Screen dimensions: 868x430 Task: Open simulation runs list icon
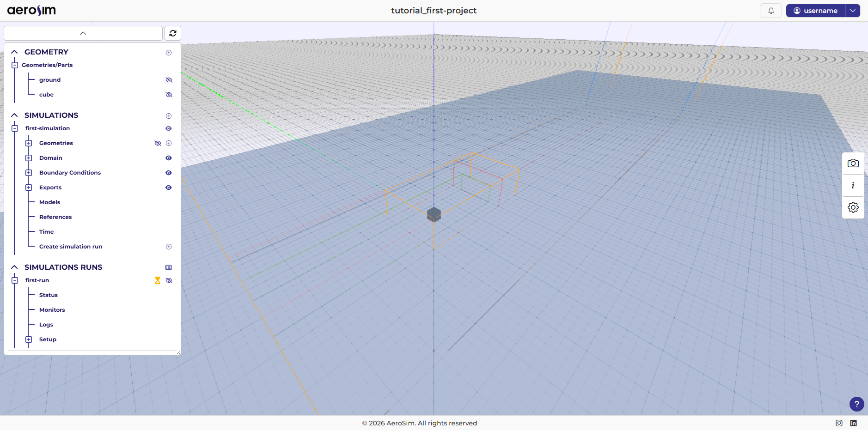point(169,267)
